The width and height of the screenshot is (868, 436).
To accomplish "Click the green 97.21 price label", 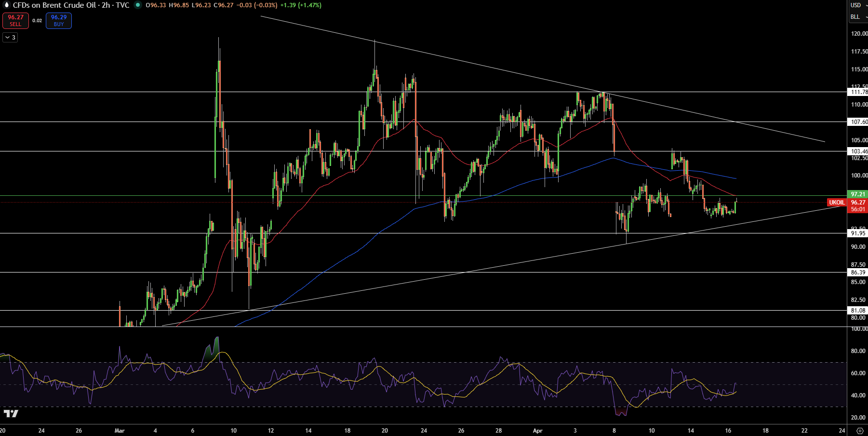I will pos(858,194).
